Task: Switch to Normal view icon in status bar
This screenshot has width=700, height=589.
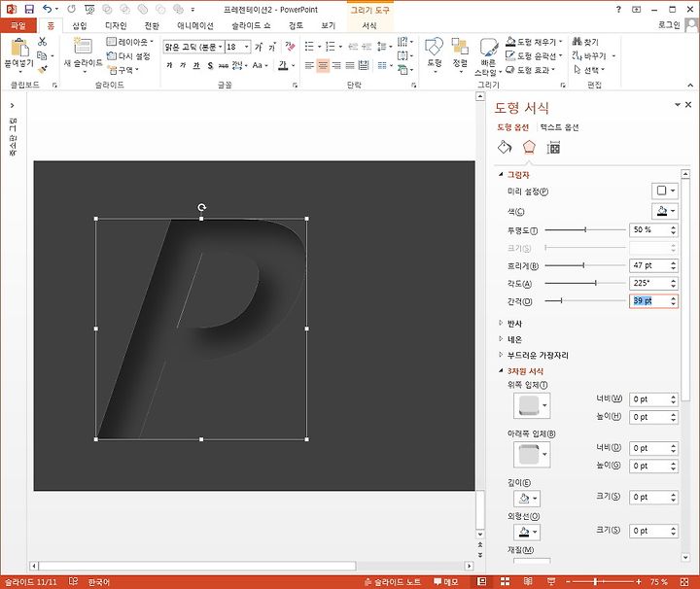Action: pyautogui.click(x=481, y=581)
